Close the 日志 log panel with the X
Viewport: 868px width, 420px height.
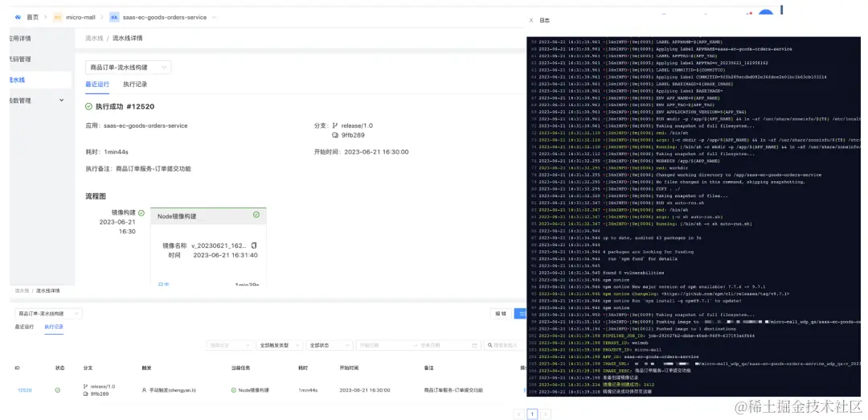point(531,20)
